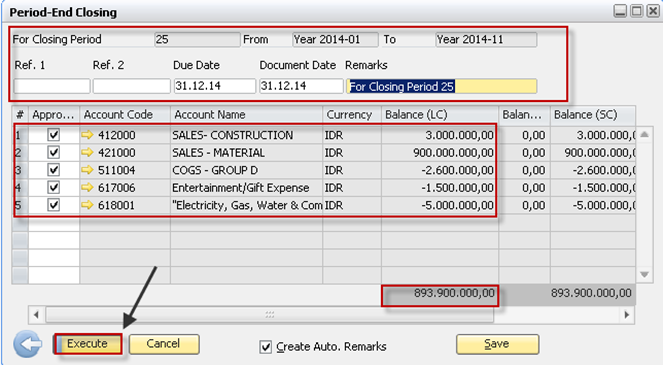
Task: Click the LC total 893.900.000,00
Action: (440, 294)
